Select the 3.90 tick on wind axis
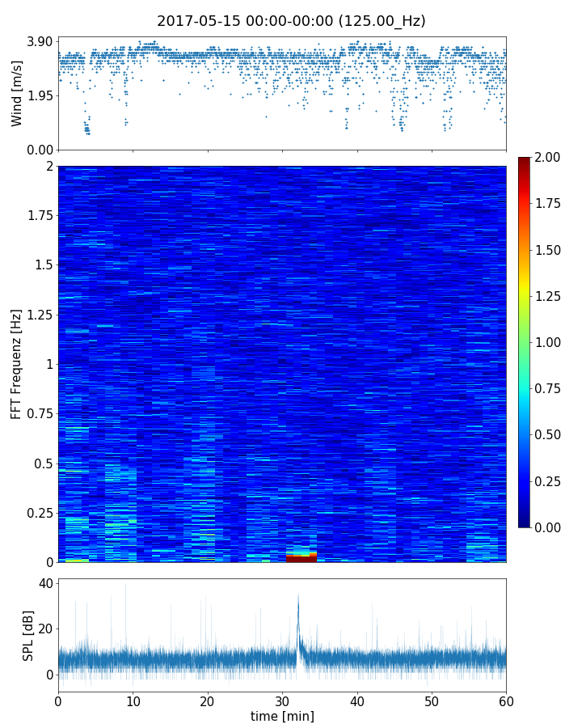This screenshot has height=728, width=582. point(39,41)
